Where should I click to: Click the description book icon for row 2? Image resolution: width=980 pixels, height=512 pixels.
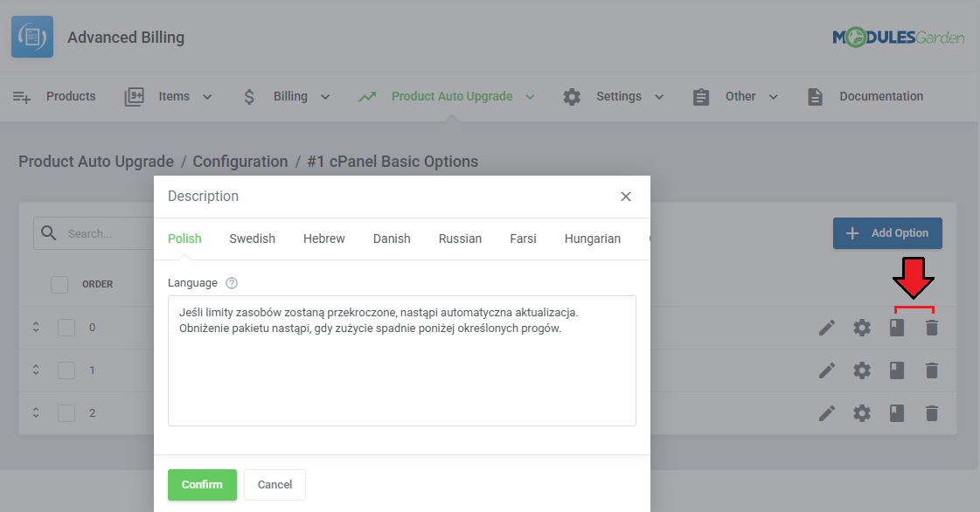(897, 413)
